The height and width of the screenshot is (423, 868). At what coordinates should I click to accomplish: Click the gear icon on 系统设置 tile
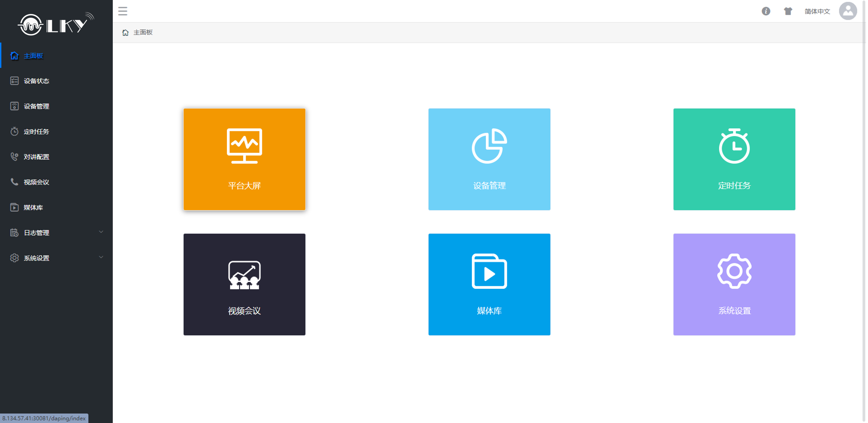[x=734, y=271]
